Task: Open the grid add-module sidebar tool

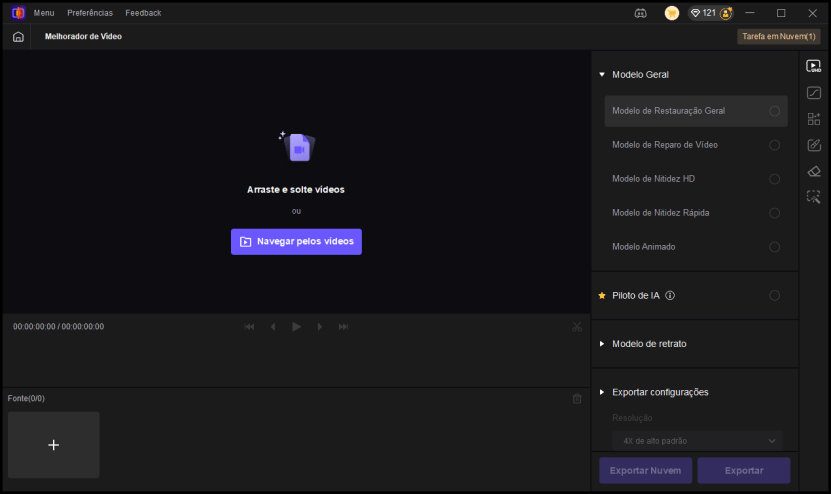Action: pos(814,119)
